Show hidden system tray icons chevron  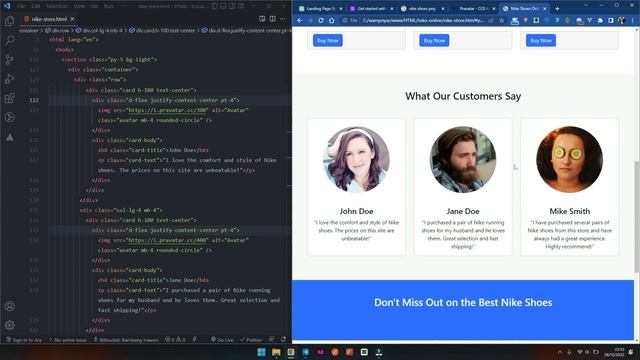pos(560,352)
